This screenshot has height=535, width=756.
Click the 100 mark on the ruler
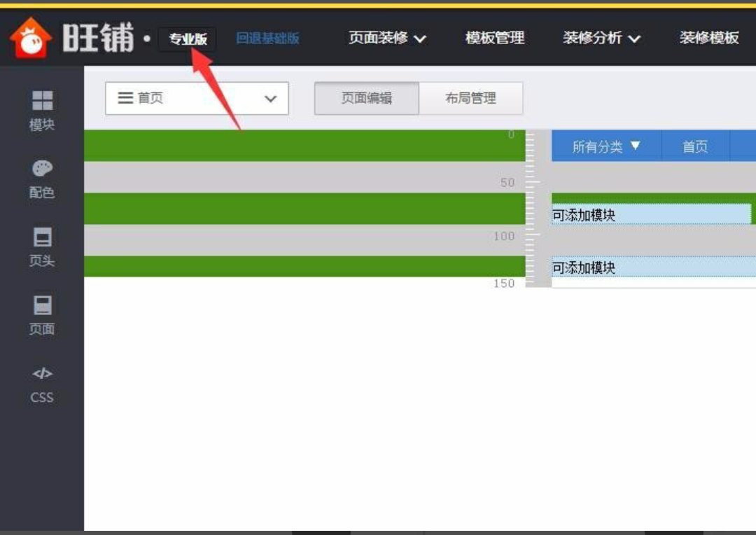tap(504, 236)
